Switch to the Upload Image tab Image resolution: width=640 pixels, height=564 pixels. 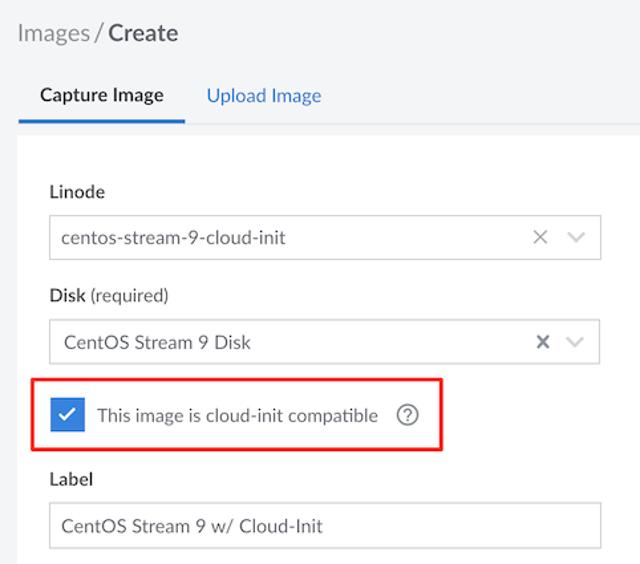pos(264,96)
